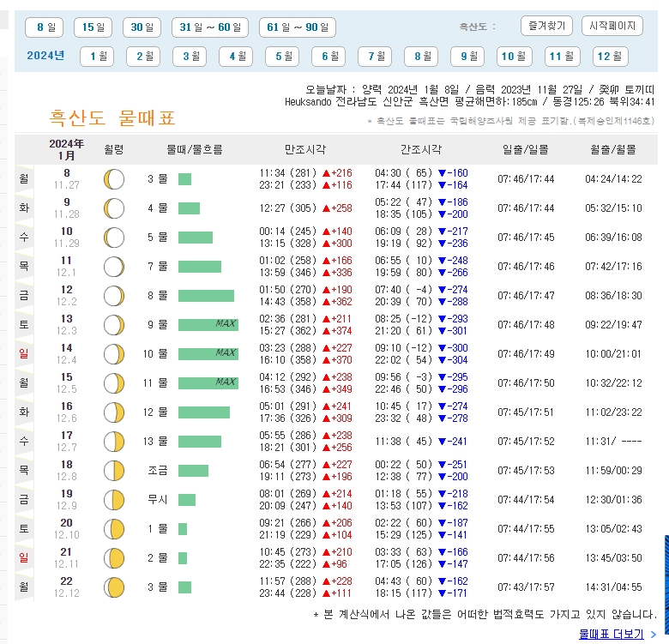Click the MAX tide bar for 9 물
669x644 pixels.
pyautogui.click(x=208, y=324)
